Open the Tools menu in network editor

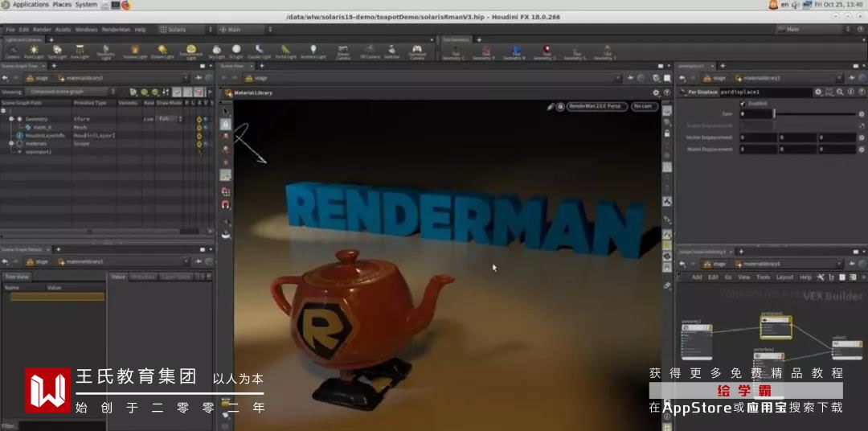click(x=763, y=277)
